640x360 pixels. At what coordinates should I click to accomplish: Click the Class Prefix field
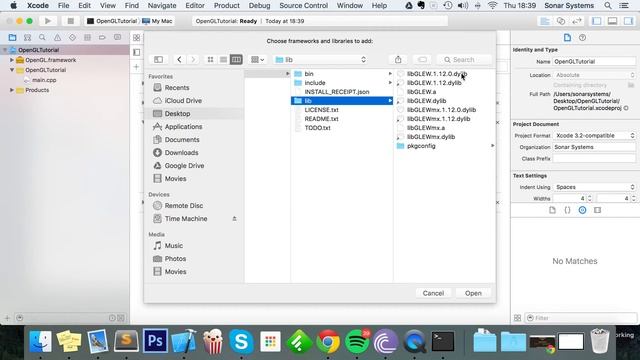(594, 158)
